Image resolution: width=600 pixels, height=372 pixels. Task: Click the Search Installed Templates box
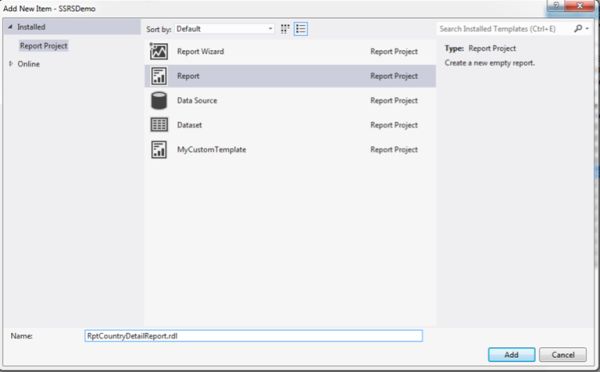tap(504, 29)
